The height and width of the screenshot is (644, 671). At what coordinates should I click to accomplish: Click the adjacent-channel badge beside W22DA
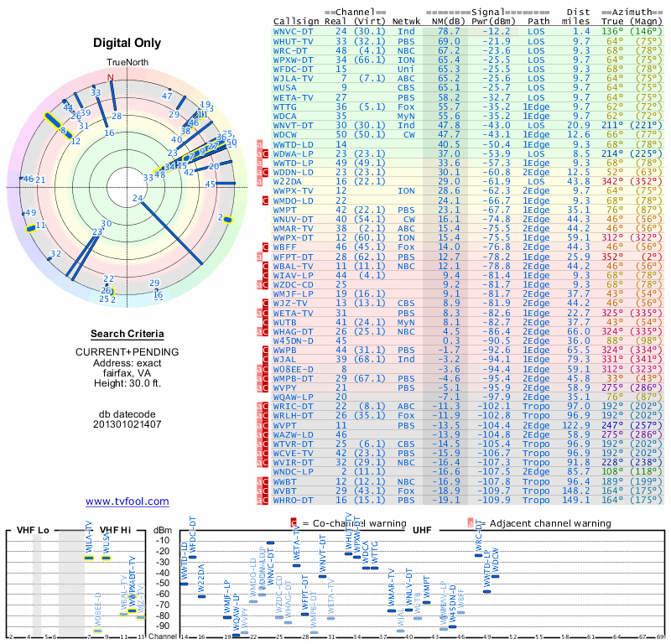coord(259,182)
